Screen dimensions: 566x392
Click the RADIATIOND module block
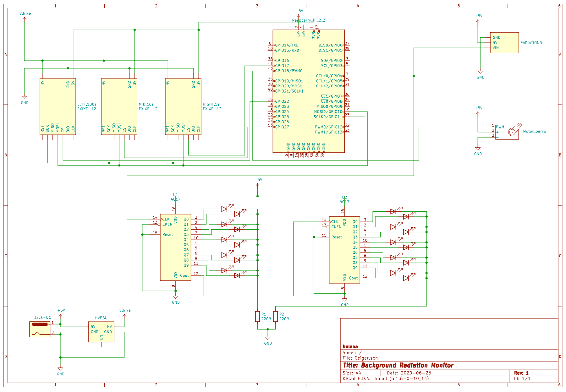coord(504,42)
